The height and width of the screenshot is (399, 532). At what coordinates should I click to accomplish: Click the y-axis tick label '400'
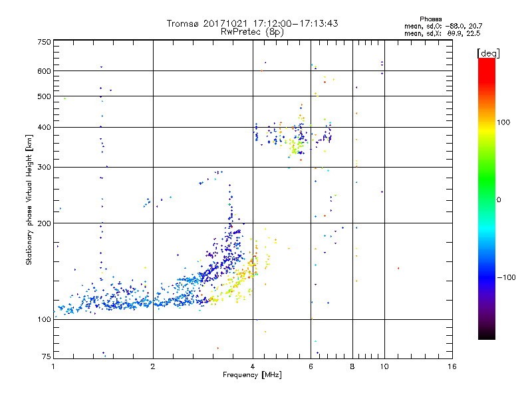(44, 128)
